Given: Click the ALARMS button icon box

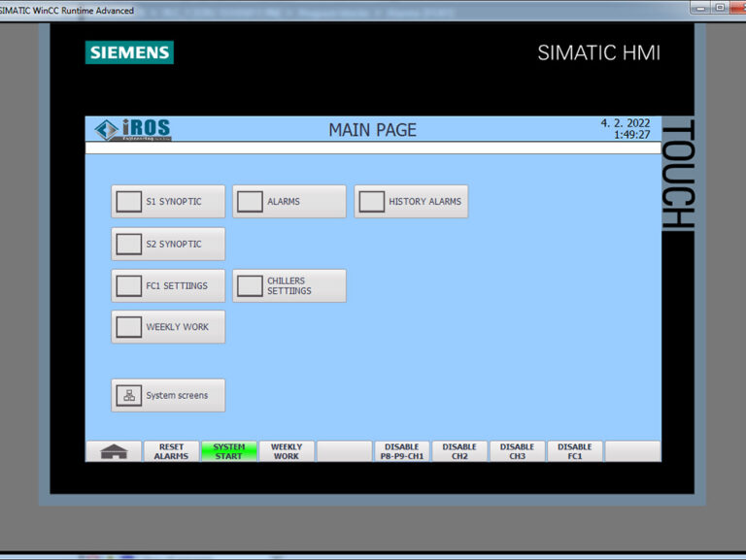Looking at the screenshot, I should [251, 202].
